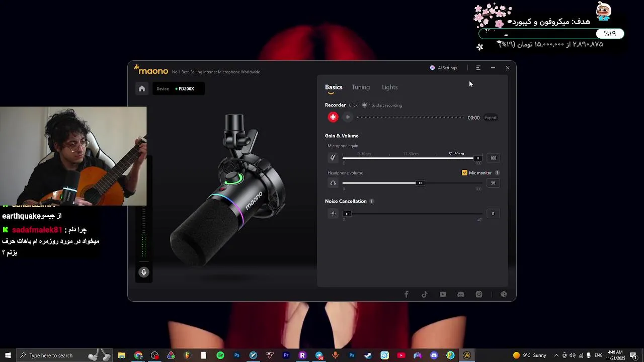
Task: Open Google Chrome from the taskbar
Action: 138,355
